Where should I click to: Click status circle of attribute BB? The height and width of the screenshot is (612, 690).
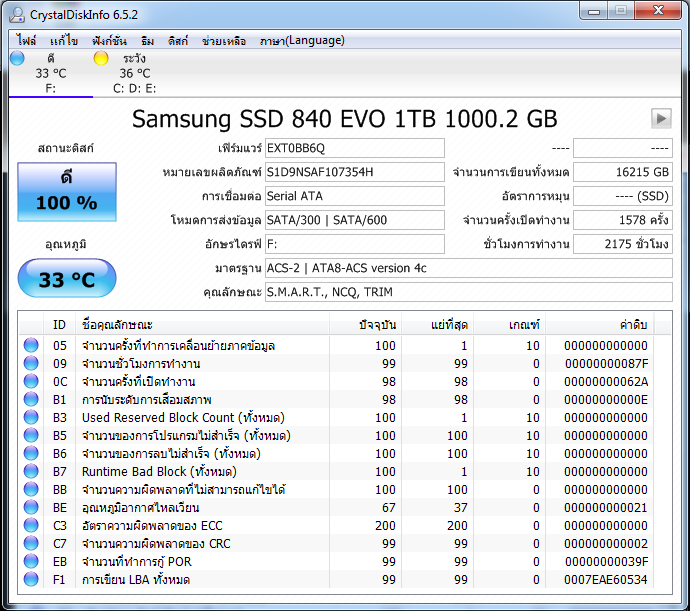tap(31, 489)
